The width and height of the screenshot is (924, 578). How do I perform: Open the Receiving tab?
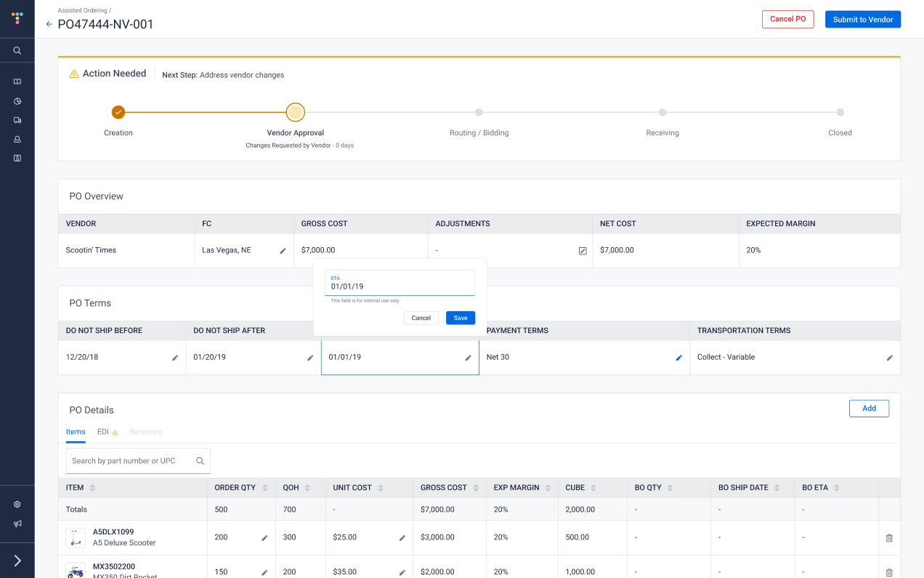click(x=146, y=432)
